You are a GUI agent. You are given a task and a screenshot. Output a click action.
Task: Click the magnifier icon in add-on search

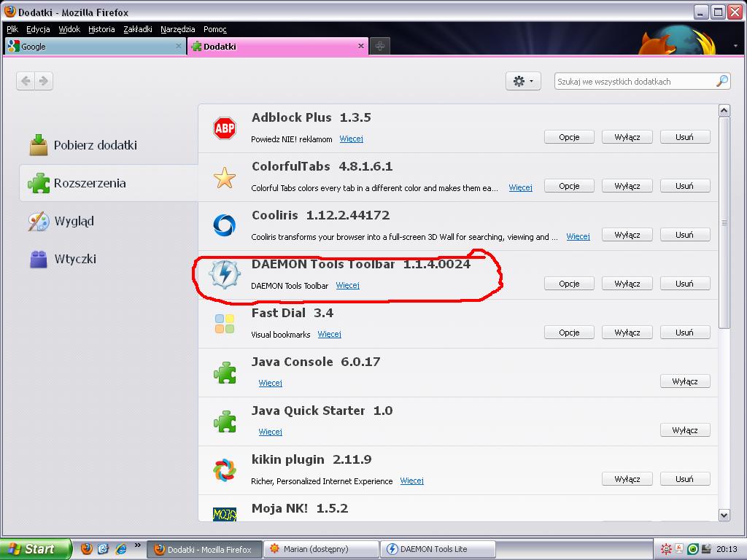coord(722,81)
